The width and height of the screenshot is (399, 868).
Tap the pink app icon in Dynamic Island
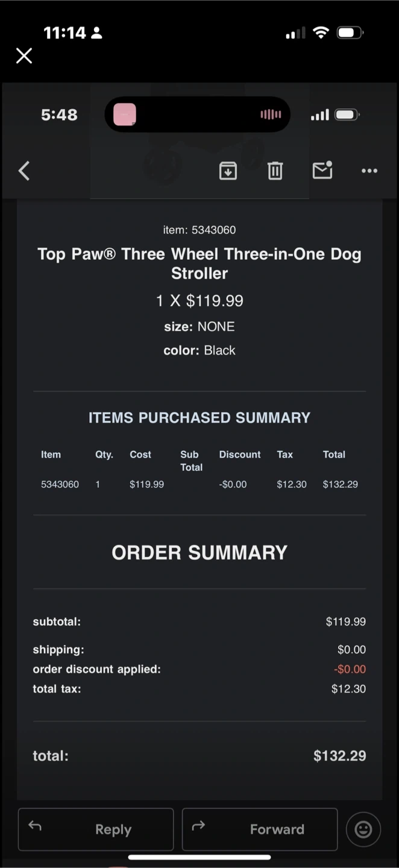[125, 115]
